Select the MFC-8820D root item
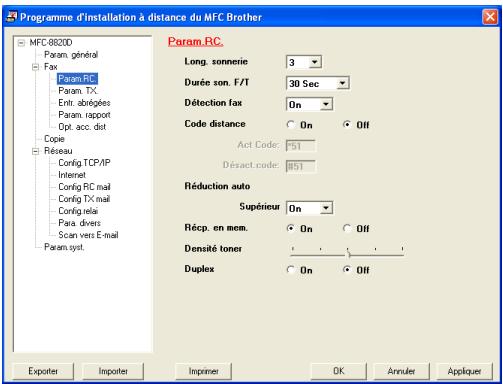 coord(51,43)
